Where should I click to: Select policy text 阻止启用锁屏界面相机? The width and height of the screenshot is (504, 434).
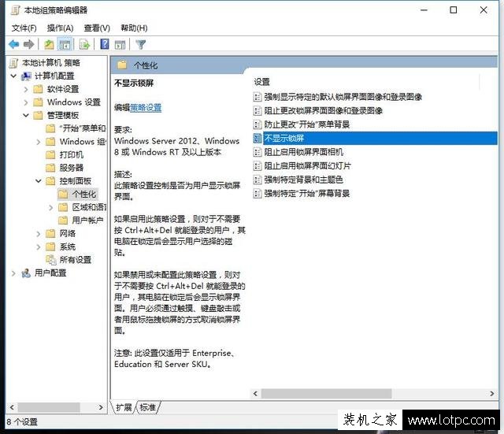point(304,152)
